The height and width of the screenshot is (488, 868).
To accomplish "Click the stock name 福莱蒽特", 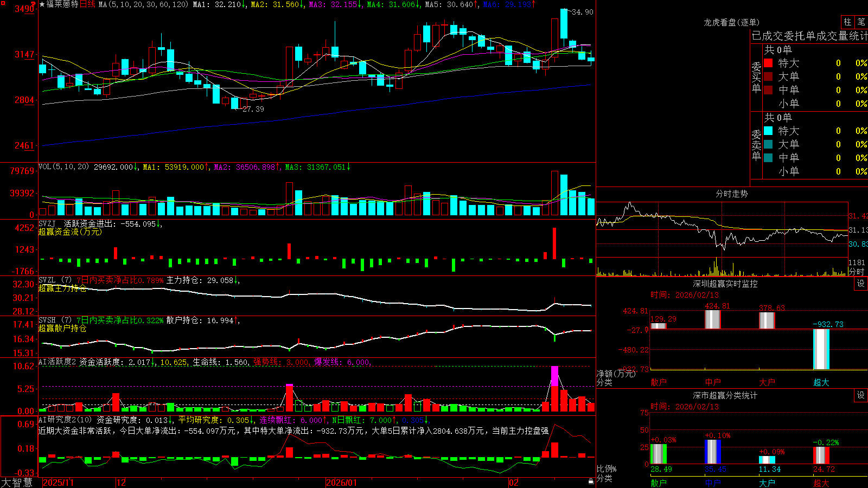I will click(62, 4).
